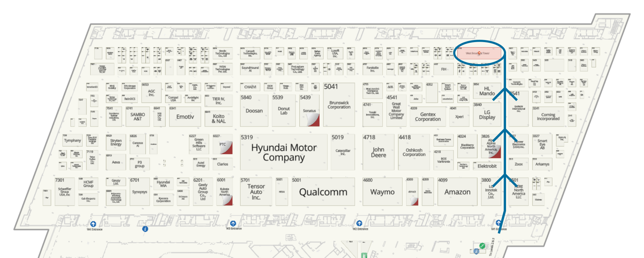644x258 pixels.
Task: Click the Corning Incorporated booth 3241
Action: 548,117
